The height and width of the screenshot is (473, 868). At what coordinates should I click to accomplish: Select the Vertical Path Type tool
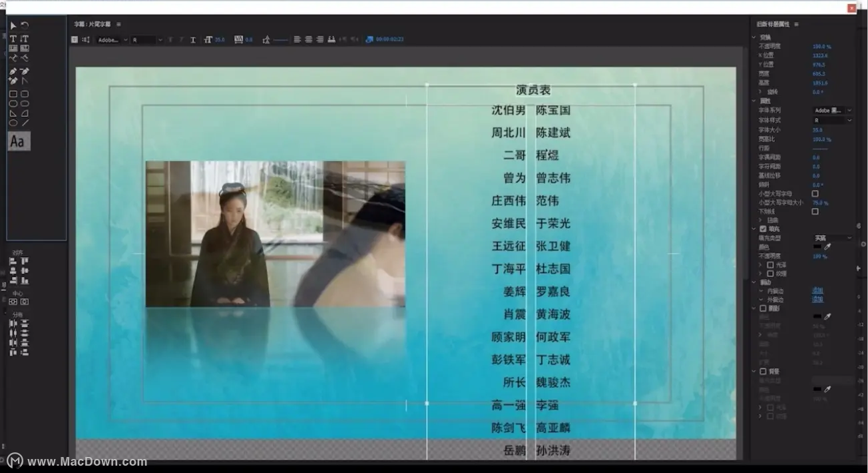[25, 58]
